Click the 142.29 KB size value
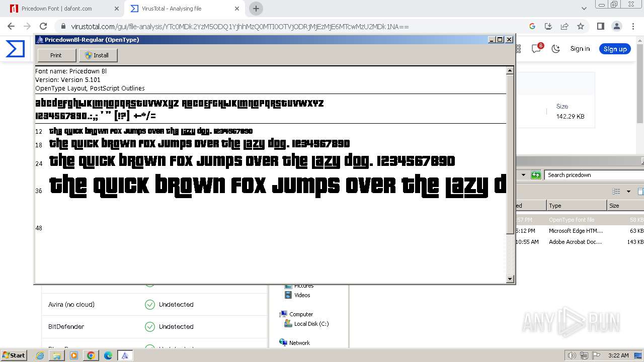The height and width of the screenshot is (362, 644). [x=570, y=116]
